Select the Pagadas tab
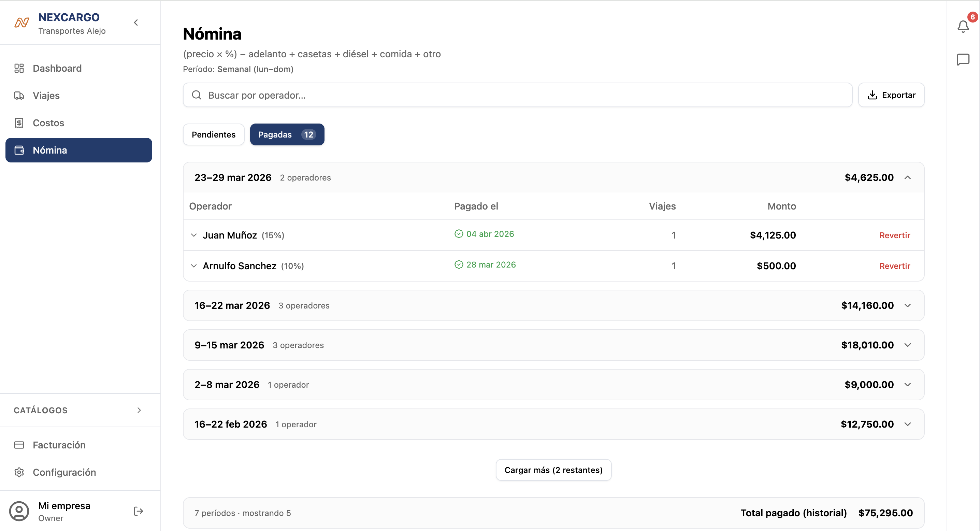 (287, 135)
